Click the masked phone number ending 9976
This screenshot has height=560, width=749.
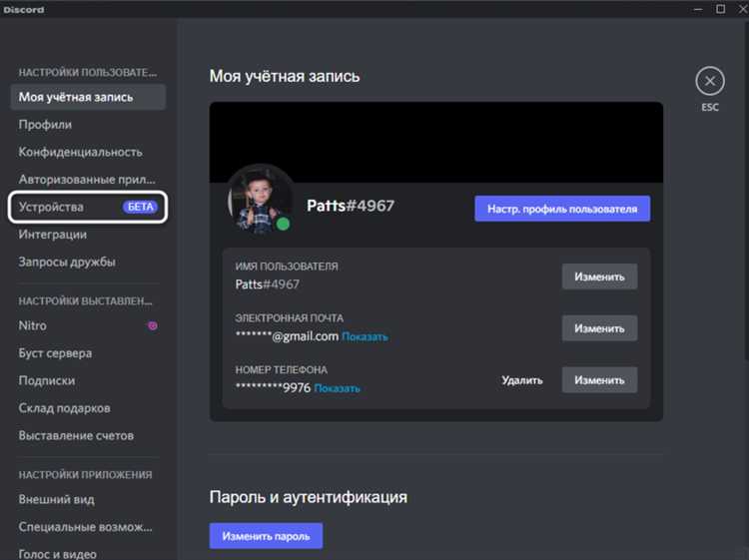273,387
